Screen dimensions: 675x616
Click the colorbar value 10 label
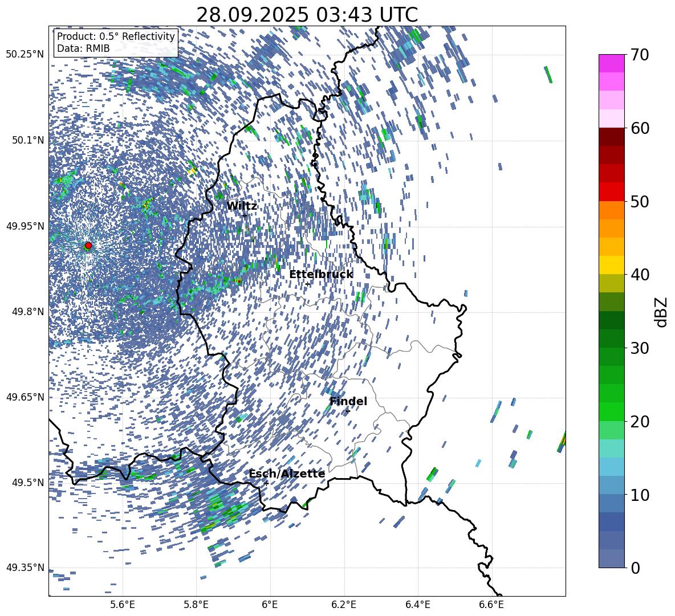tap(640, 495)
